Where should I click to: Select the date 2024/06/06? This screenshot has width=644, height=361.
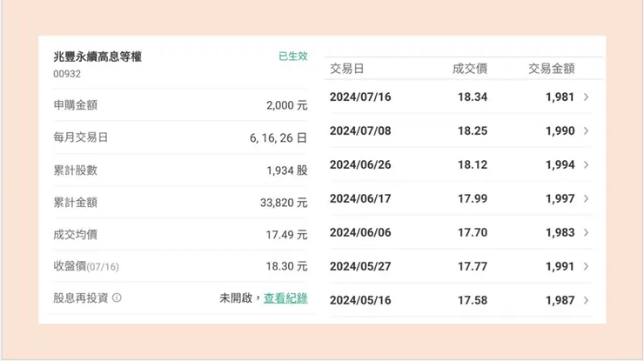point(360,232)
